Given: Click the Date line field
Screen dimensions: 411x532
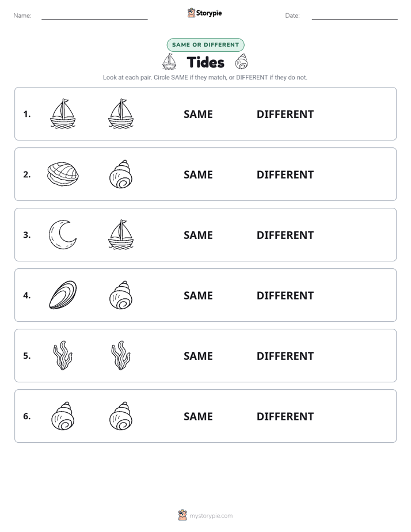Looking at the screenshot, I should coord(355,16).
